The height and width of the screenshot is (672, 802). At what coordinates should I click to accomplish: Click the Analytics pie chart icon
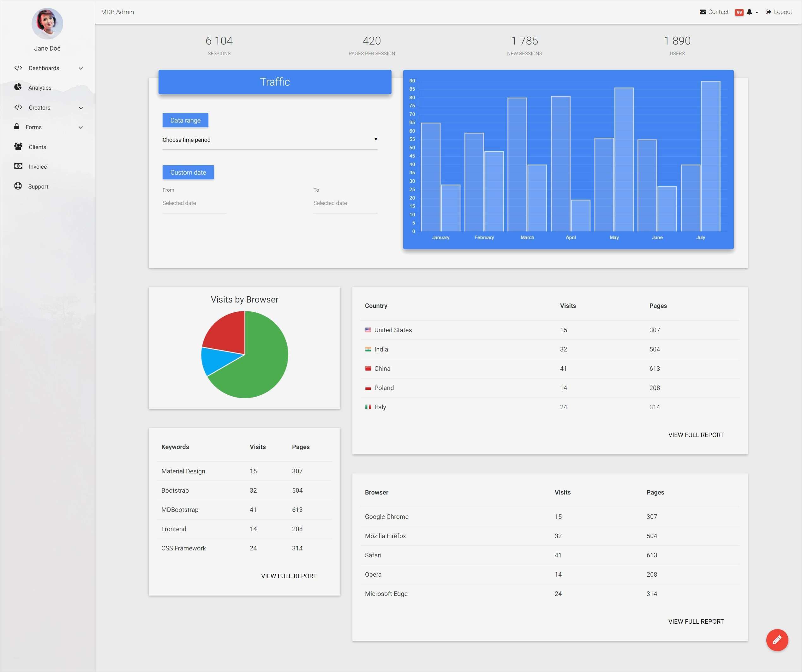pos(18,87)
